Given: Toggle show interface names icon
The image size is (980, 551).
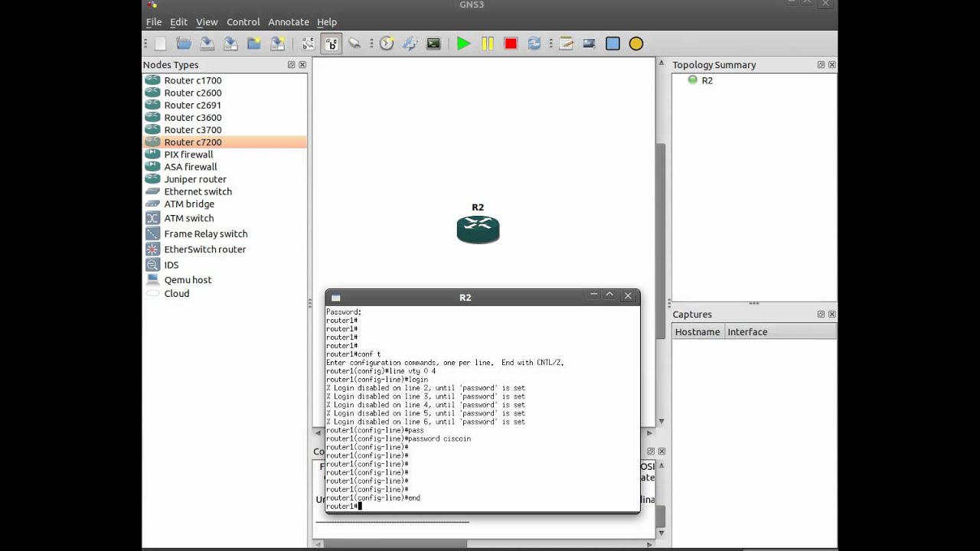Looking at the screenshot, I should click(x=308, y=44).
